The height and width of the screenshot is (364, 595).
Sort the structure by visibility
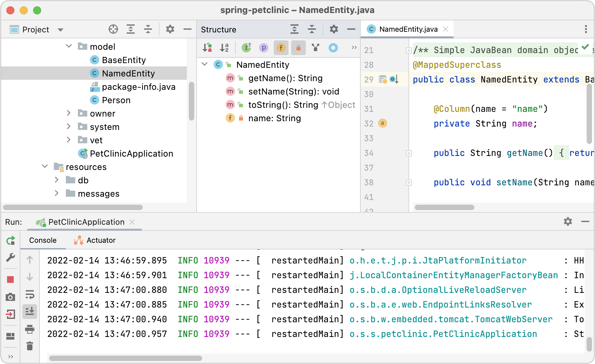pyautogui.click(x=207, y=48)
